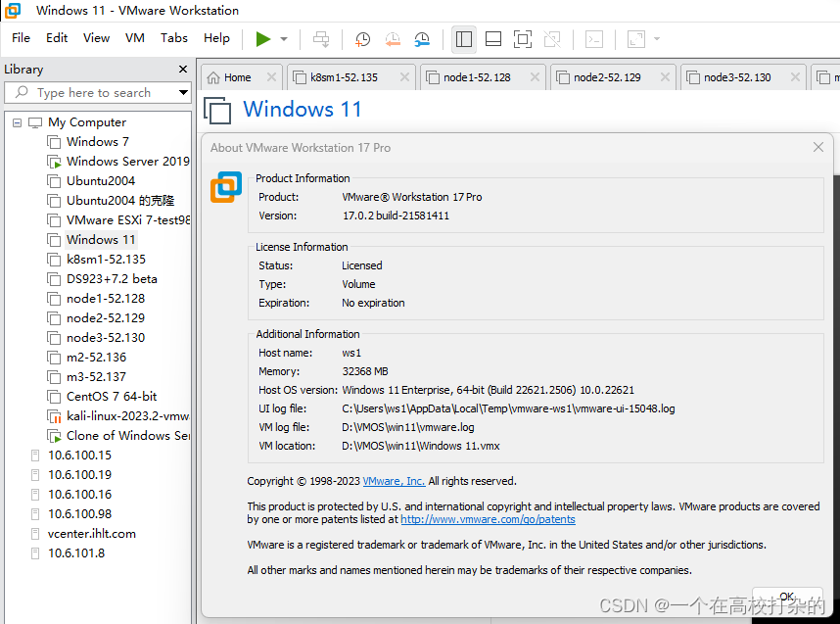840x624 pixels.
Task: Select My Computer in the library
Action: [x=87, y=122]
